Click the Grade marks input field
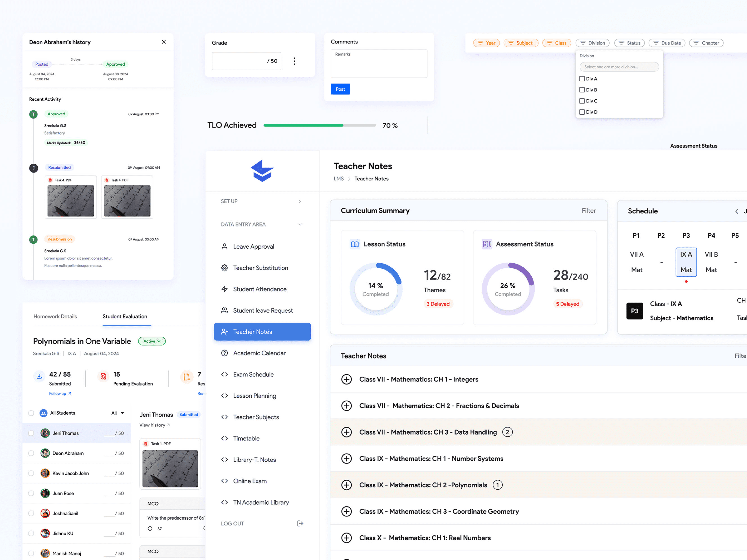This screenshot has height=560, width=747. tap(247, 61)
